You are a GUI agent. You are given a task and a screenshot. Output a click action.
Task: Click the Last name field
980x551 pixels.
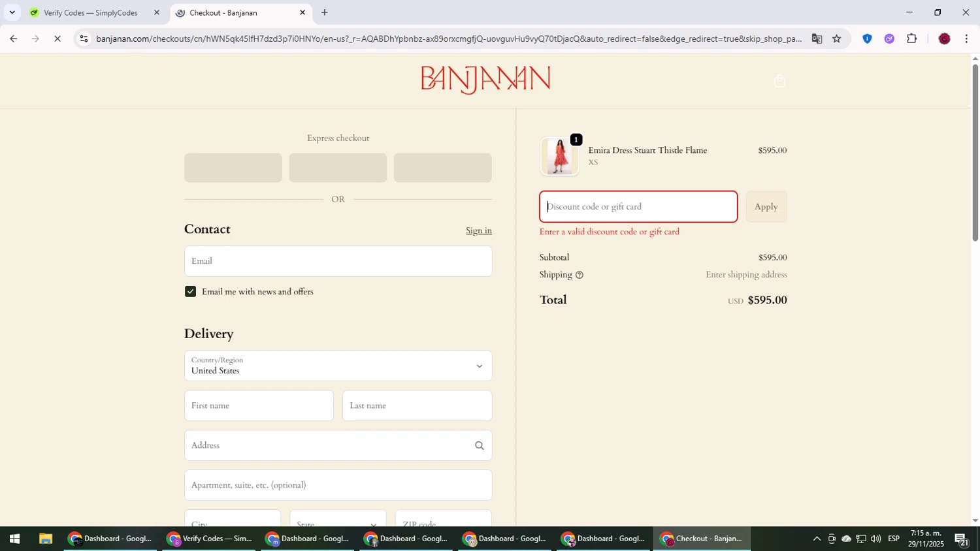pyautogui.click(x=417, y=405)
